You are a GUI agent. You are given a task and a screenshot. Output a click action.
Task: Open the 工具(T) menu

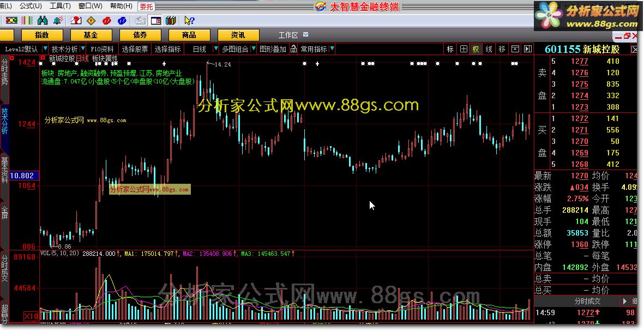coord(60,6)
